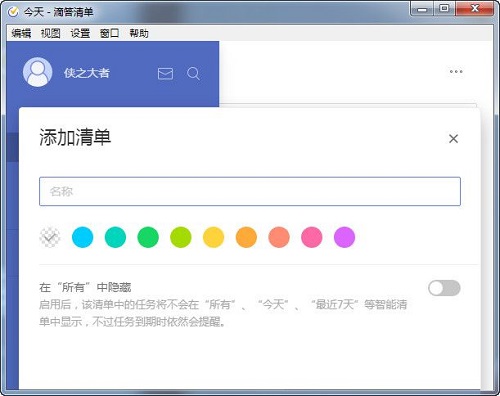Screen dimensions: 500x396
Task: Click the 添加清单 dialog heading
Action: pyautogui.click(x=75, y=137)
